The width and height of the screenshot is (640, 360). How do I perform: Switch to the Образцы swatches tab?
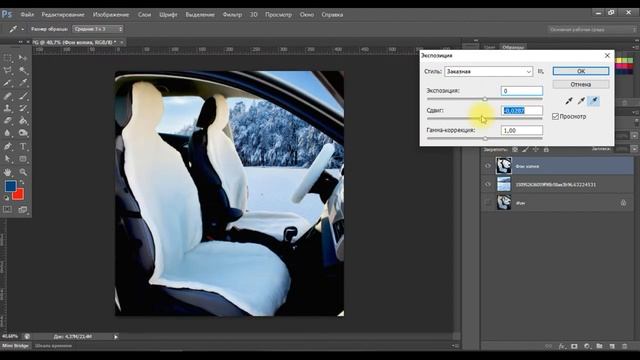(x=513, y=47)
